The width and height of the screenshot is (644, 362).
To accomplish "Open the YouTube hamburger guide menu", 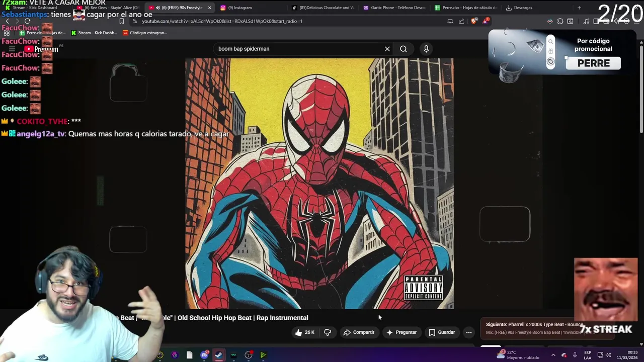I will point(12,49).
